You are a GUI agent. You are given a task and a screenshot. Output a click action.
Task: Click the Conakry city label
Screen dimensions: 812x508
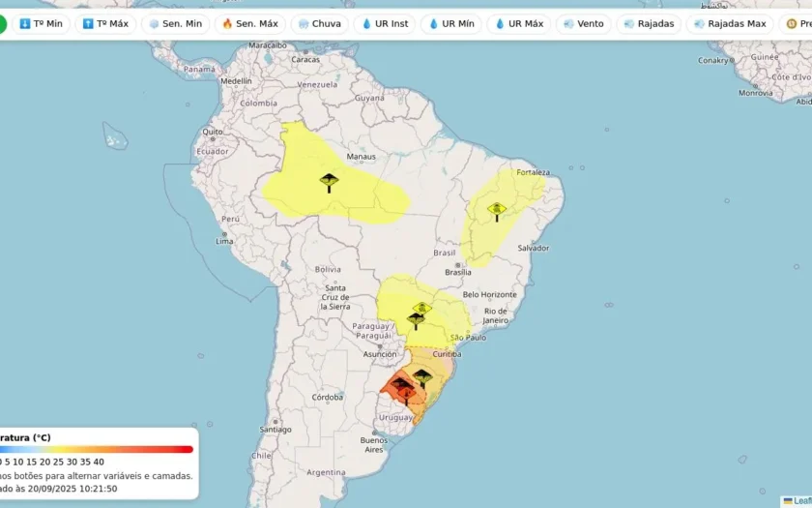pos(713,61)
